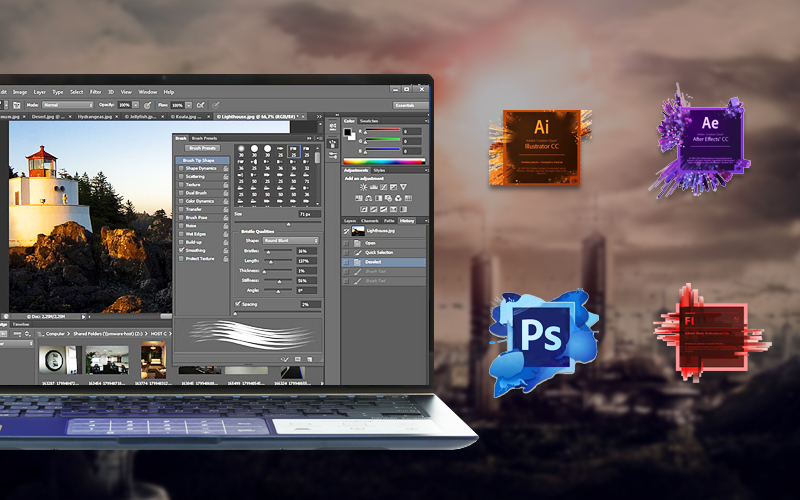Enable the Scattering checkbox
Screen dimensions: 800x500
pos(181,177)
